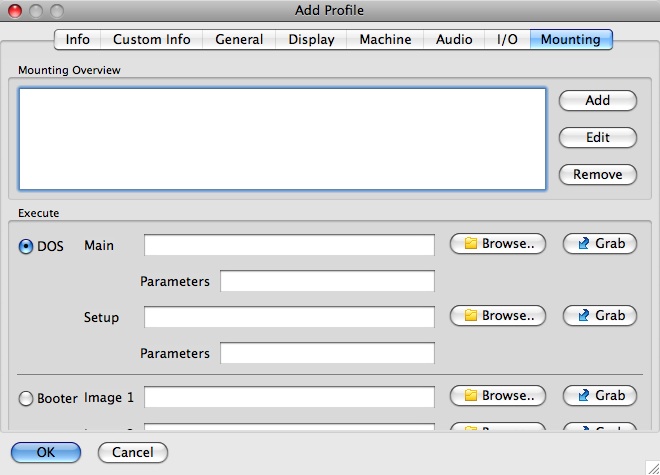Focus the Main executable field

pyautogui.click(x=289, y=245)
